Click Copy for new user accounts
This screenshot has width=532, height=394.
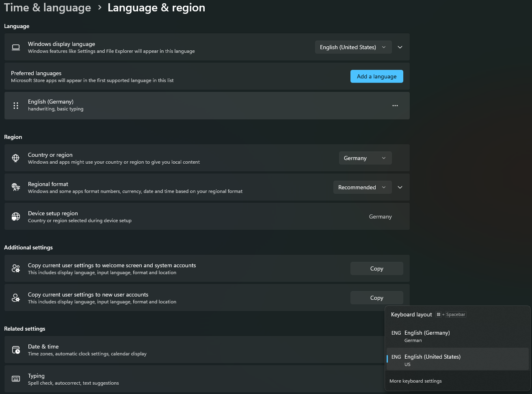point(376,298)
